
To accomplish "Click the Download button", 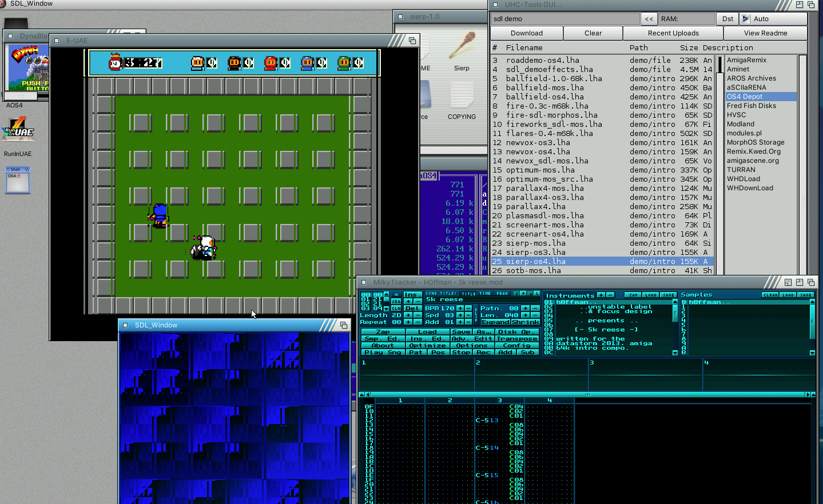I will click(526, 33).
